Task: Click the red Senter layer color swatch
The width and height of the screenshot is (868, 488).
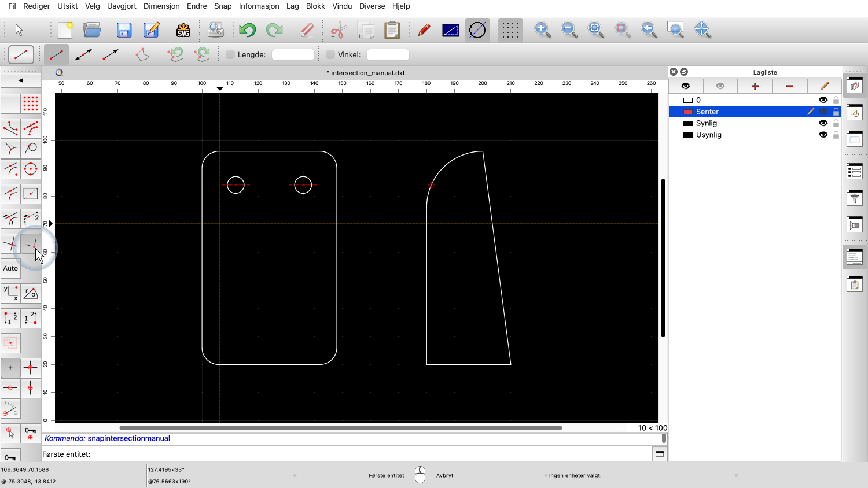Action: (x=688, y=112)
